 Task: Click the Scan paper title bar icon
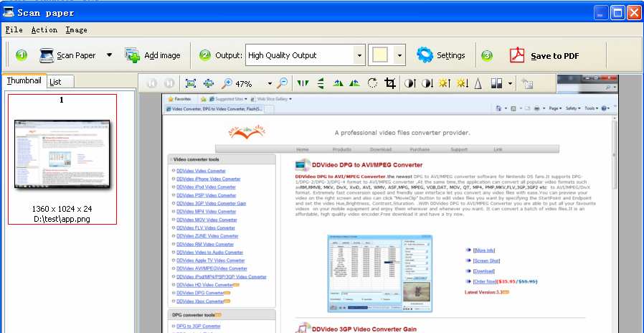pyautogui.click(x=8, y=12)
